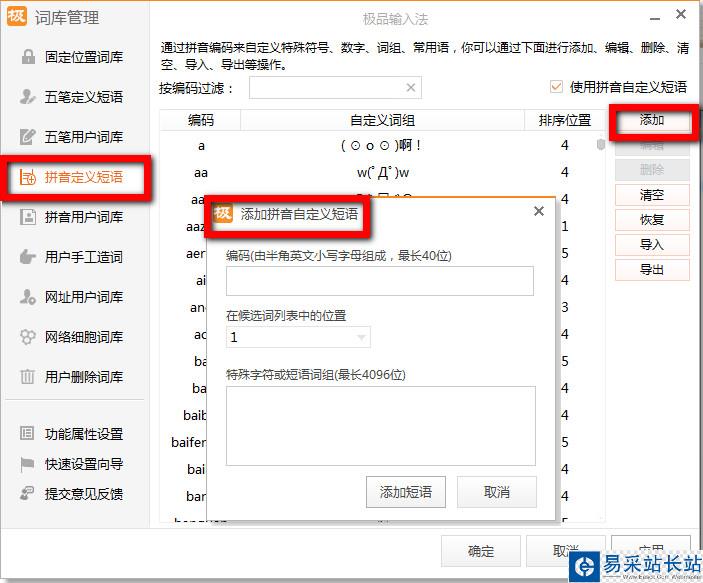Open 功能属性设置 link
703x583 pixels.
(83, 433)
